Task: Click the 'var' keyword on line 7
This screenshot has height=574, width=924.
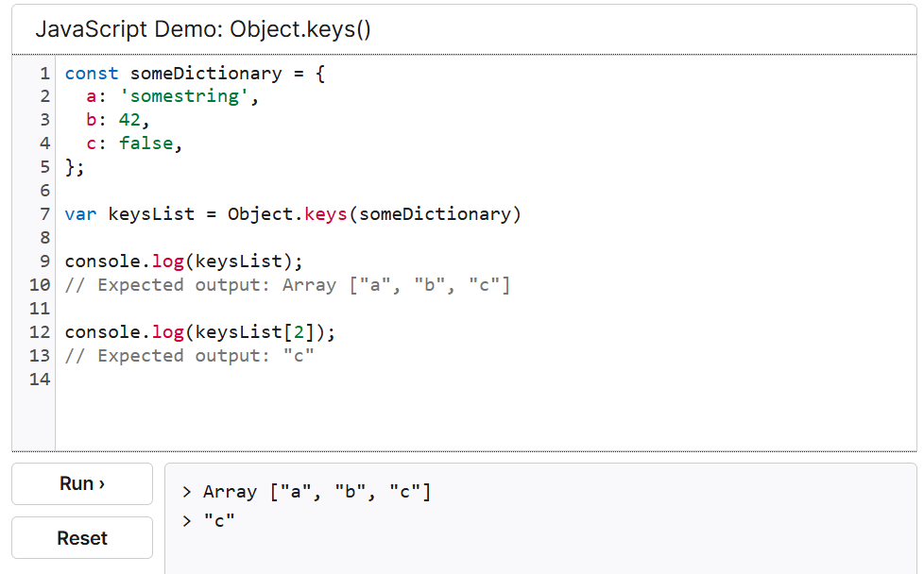Action: (80, 214)
